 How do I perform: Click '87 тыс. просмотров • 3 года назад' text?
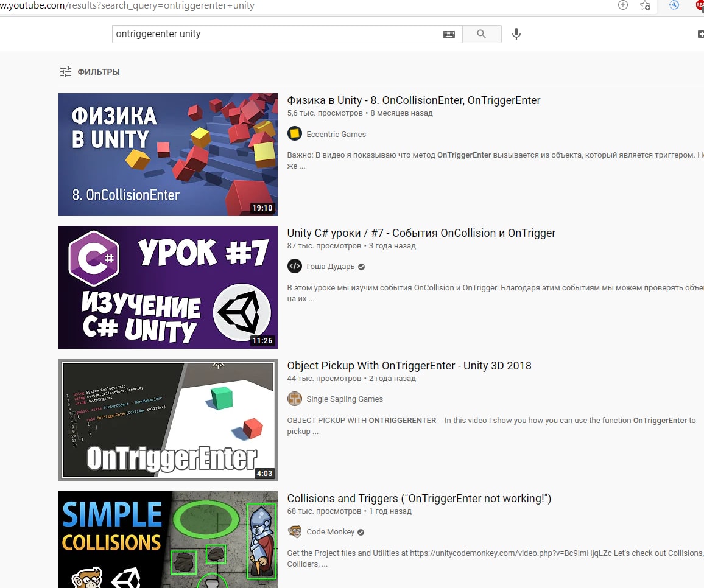point(351,246)
